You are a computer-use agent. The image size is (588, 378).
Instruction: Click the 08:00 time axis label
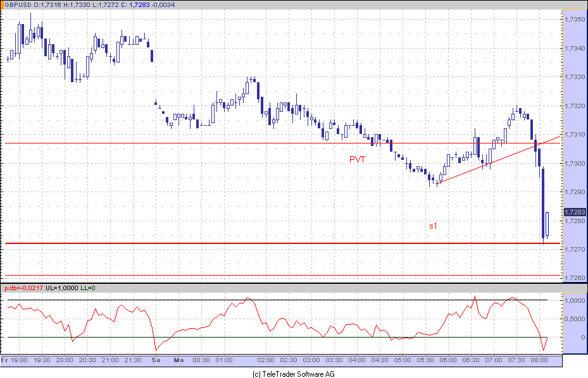[x=539, y=360]
